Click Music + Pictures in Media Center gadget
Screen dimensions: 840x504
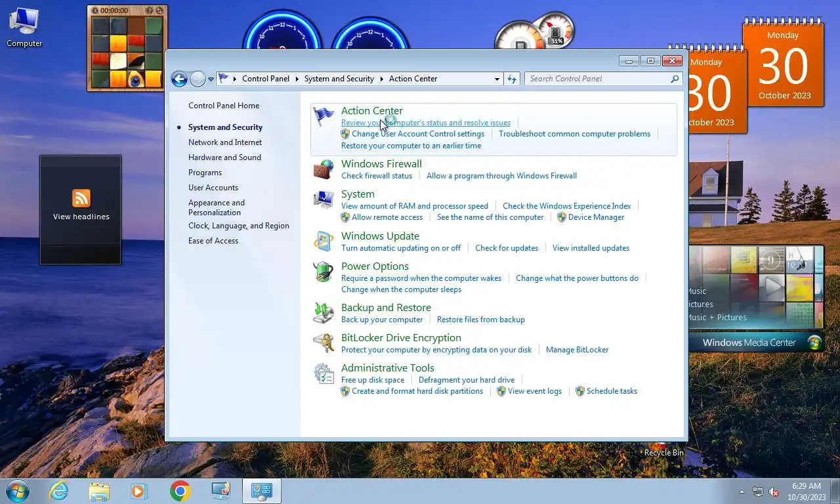717,318
